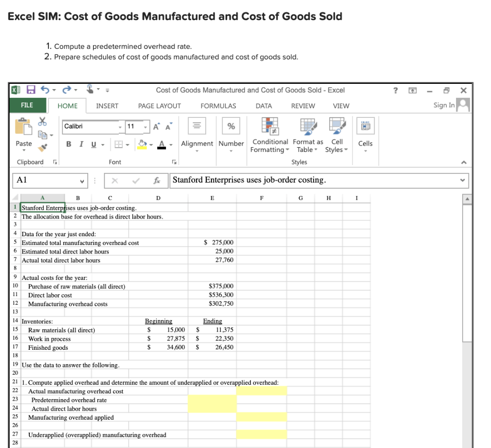Switch to the REVIEW tab
Screen dimensions: 491x448
303,106
